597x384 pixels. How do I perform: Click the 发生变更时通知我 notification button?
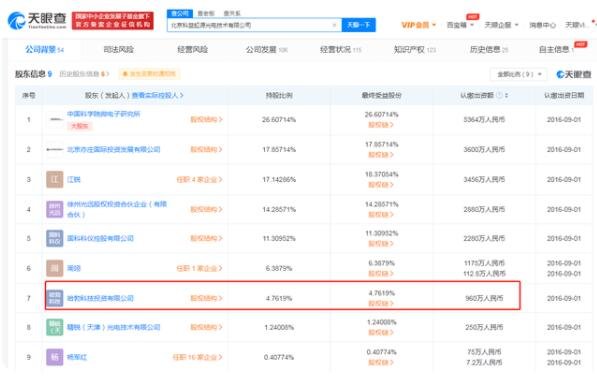(x=149, y=74)
